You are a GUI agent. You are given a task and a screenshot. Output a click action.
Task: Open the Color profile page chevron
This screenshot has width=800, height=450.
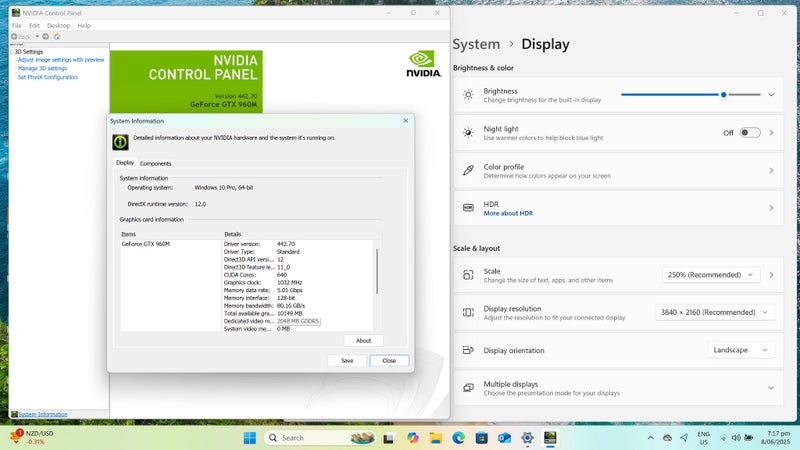click(x=771, y=170)
